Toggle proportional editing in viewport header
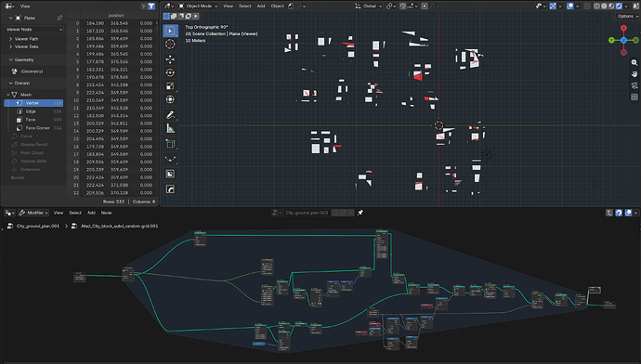This screenshot has width=641, height=364. click(425, 6)
